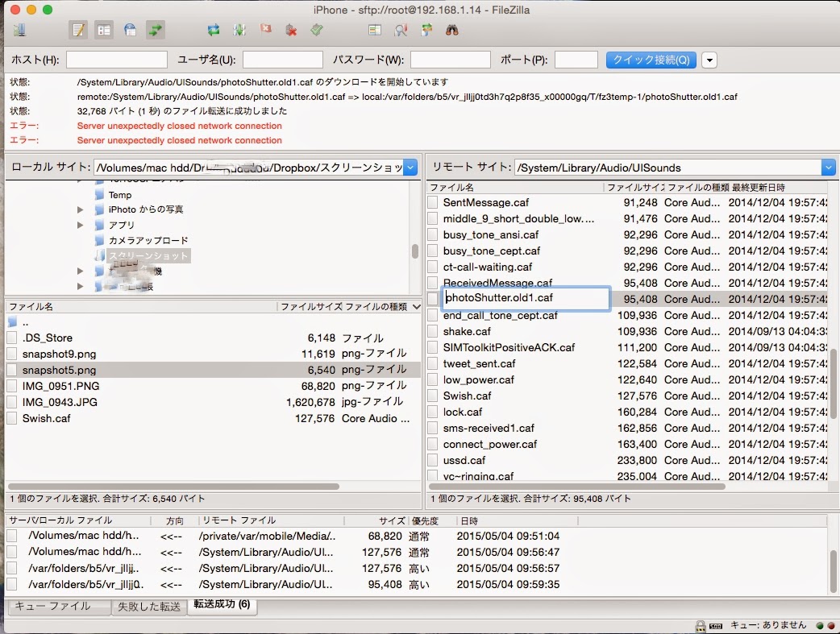Select tweet_sent.caf remote file
Image resolution: width=840 pixels, height=634 pixels.
point(627,363)
